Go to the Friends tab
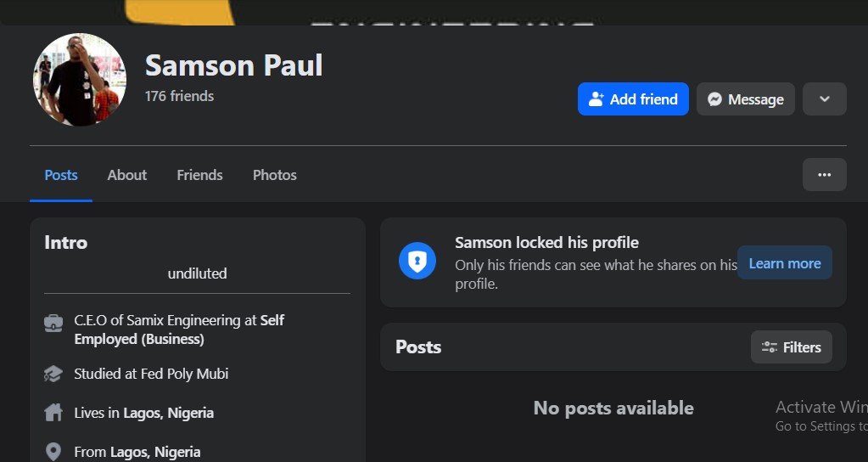Viewport: 868px width, 462px height. point(199,175)
